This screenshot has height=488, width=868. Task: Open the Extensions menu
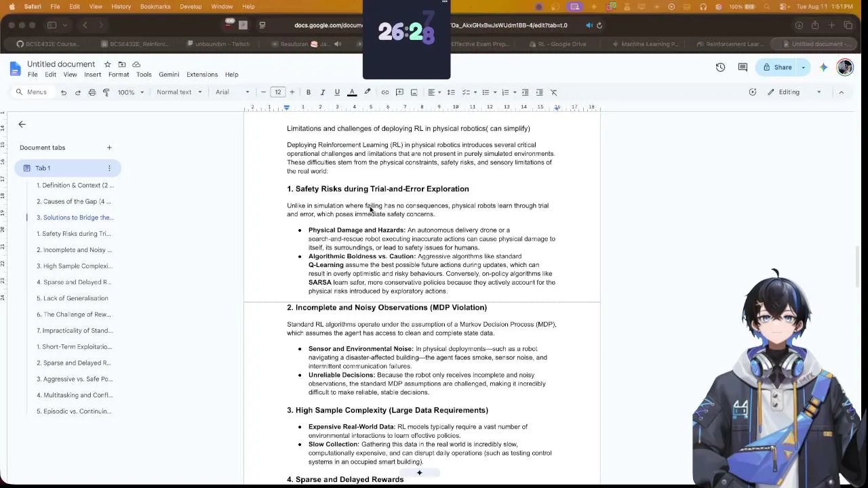coord(202,75)
